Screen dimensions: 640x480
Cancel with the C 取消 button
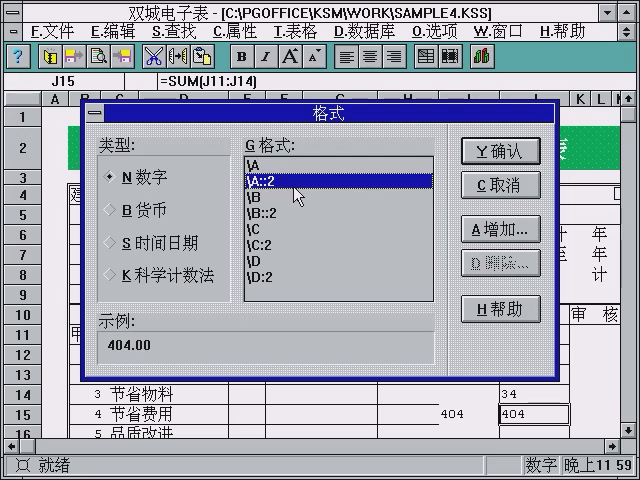(x=501, y=185)
